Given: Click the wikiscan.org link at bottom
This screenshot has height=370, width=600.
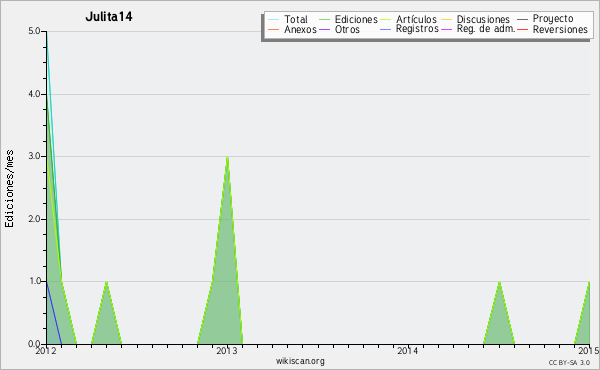Looking at the screenshot, I should pos(300,360).
